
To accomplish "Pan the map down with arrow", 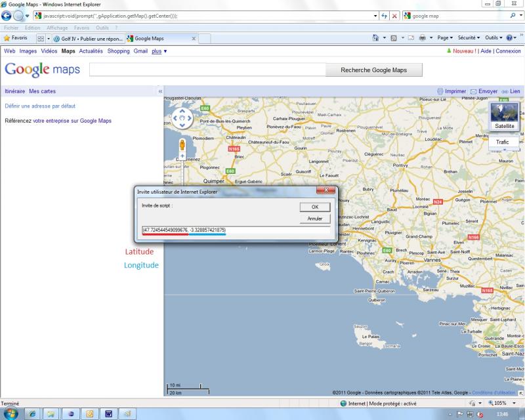I will click(182, 125).
